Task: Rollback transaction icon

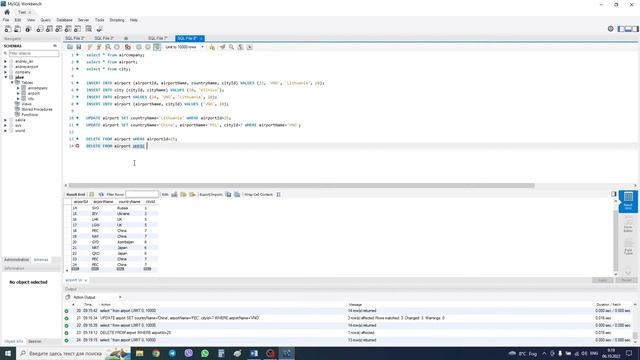Action: point(148,47)
